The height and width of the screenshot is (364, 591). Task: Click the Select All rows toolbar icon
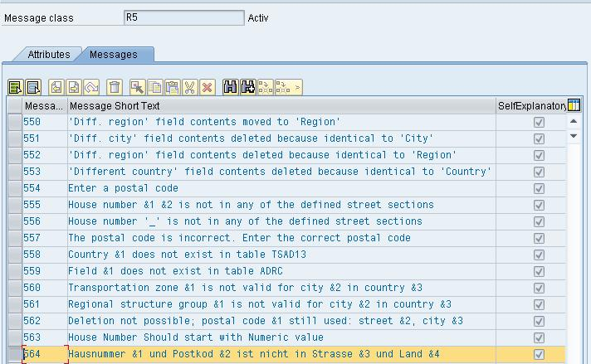coord(16,87)
